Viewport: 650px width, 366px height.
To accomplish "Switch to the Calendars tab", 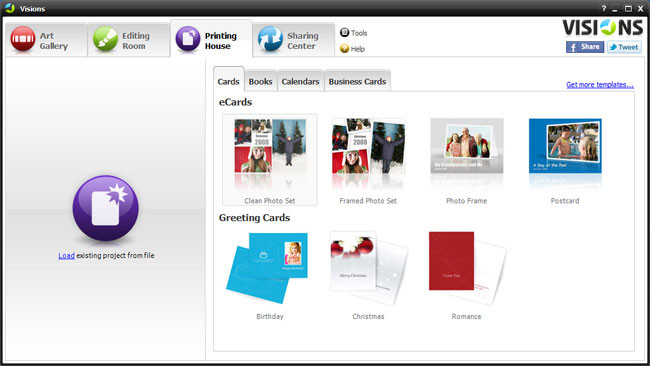I will pyautogui.click(x=301, y=81).
